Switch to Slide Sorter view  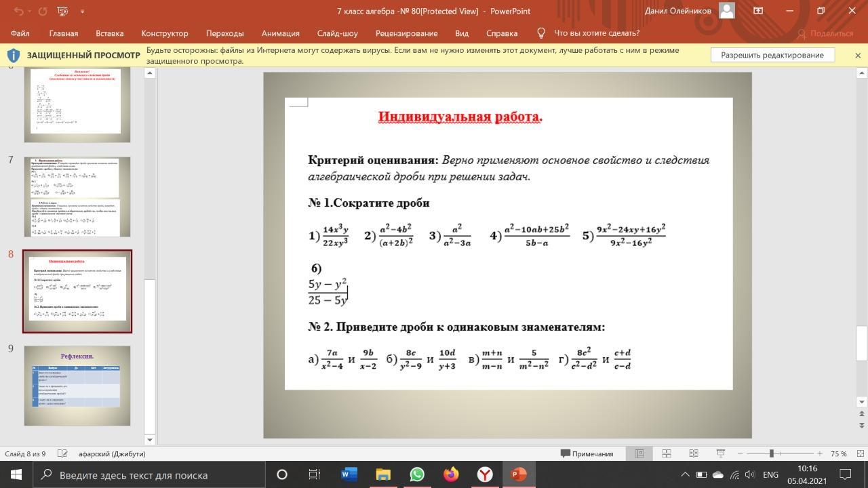click(667, 453)
